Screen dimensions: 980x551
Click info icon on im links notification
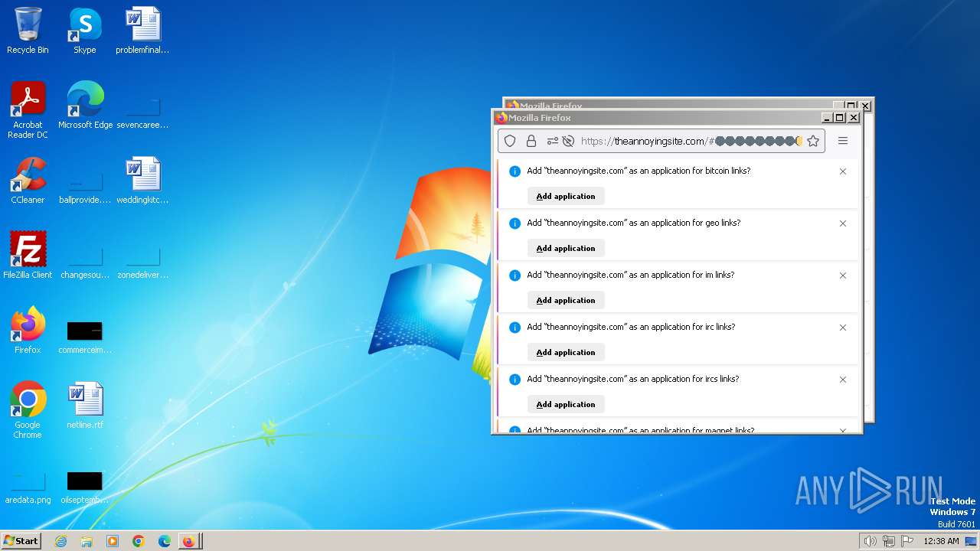pyautogui.click(x=515, y=275)
